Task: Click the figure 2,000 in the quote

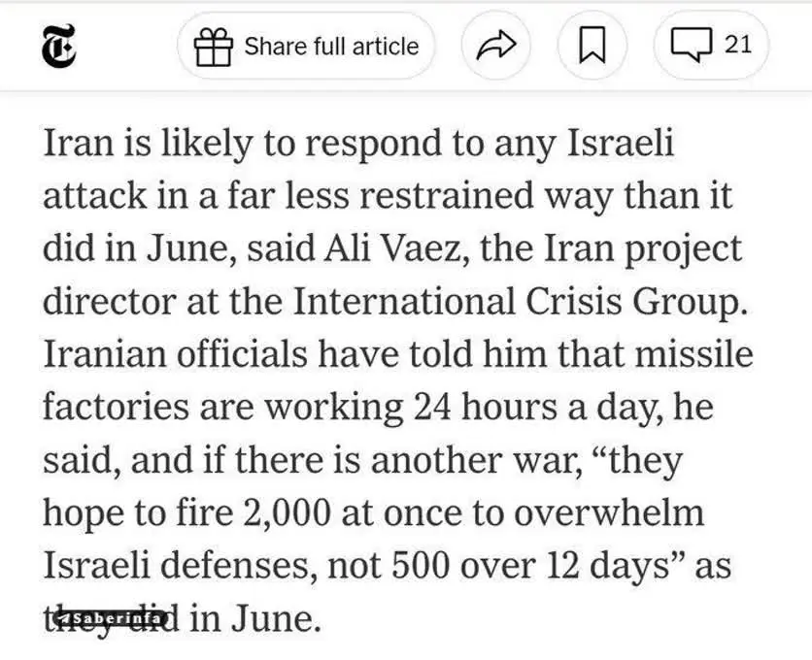Action: coord(286,511)
